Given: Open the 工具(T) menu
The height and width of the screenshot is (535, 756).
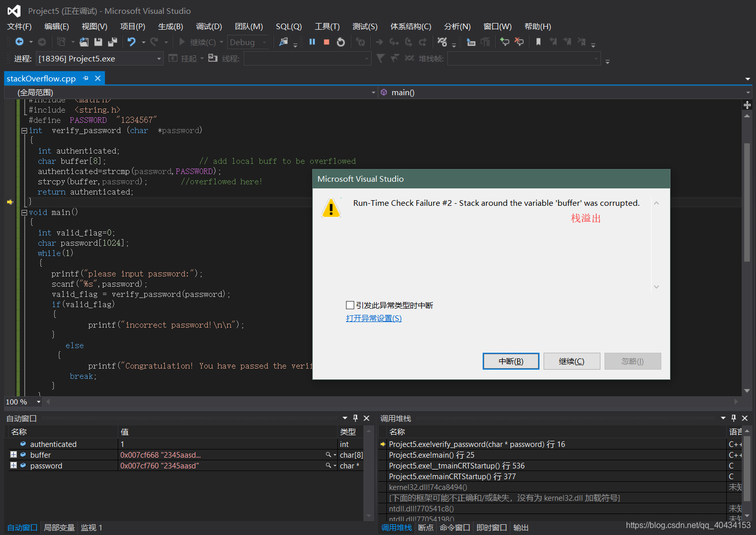Looking at the screenshot, I should pos(327,26).
